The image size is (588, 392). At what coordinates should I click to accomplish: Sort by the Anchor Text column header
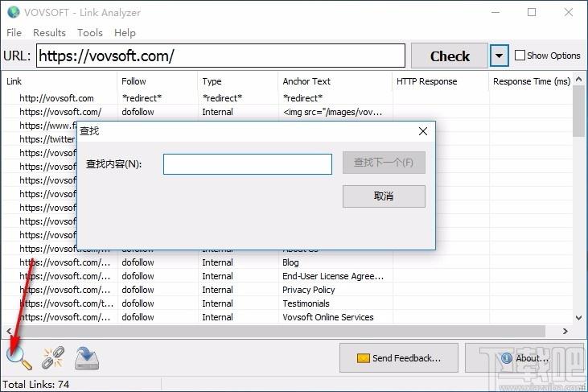[335, 81]
